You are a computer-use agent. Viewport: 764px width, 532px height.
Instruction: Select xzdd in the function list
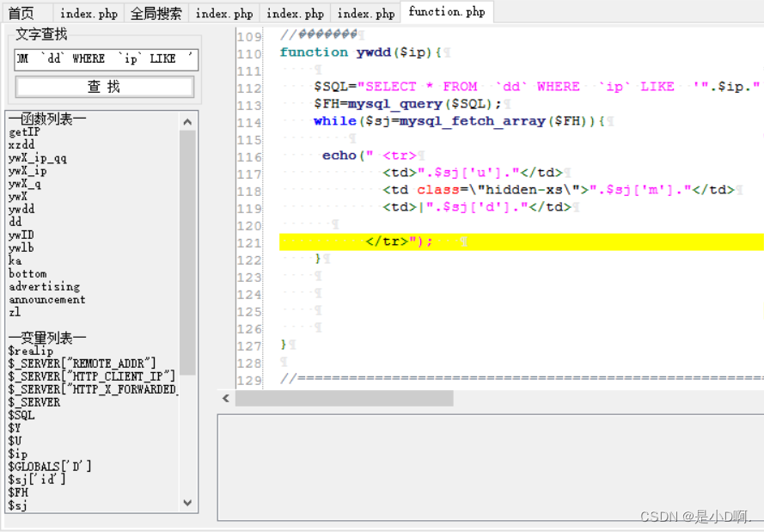(21, 144)
